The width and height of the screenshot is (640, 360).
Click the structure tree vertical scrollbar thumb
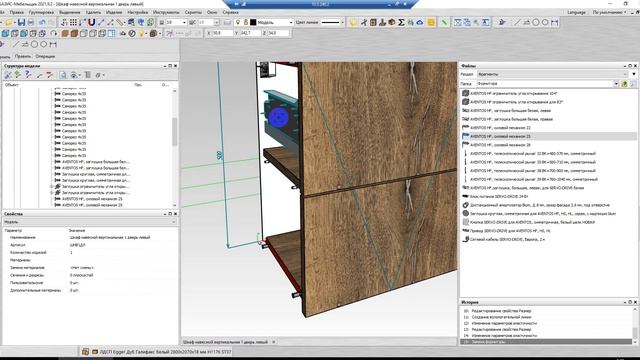click(x=175, y=131)
